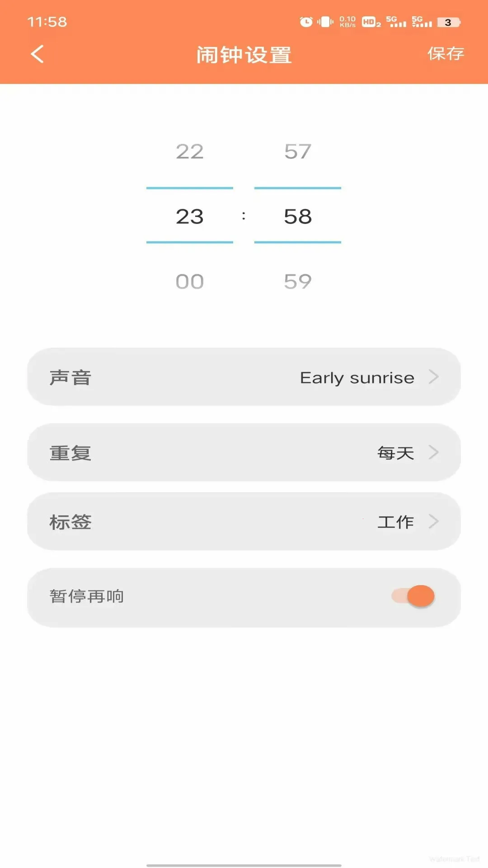Image resolution: width=488 pixels, height=868 pixels.
Task: Tap the first 5G signal icon
Action: pyautogui.click(x=396, y=22)
